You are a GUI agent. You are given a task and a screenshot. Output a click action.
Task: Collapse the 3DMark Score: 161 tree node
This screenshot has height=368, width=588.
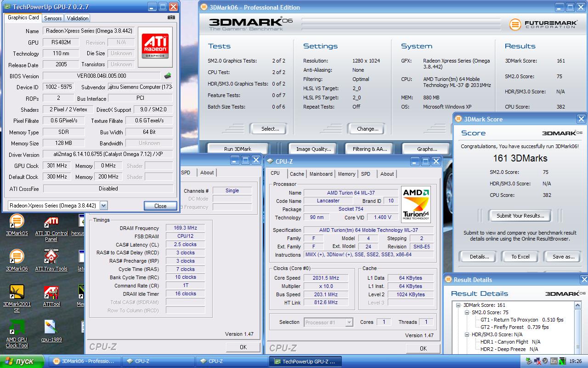(458, 305)
